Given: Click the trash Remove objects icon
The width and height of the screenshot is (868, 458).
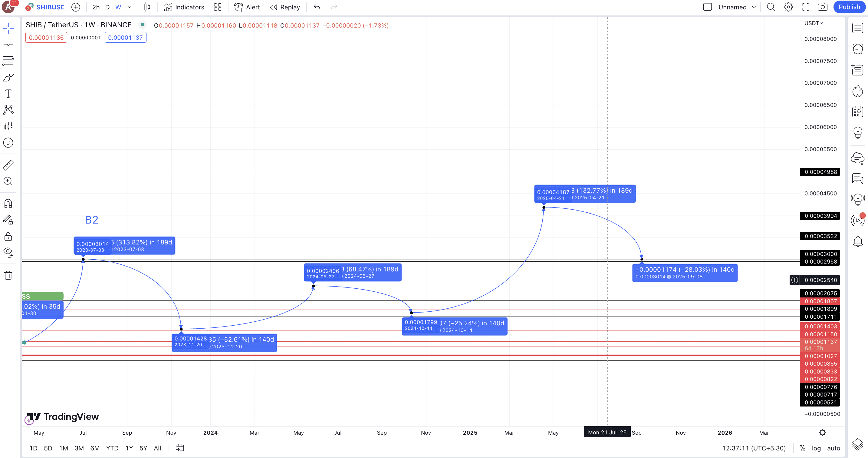Looking at the screenshot, I should click(x=8, y=275).
